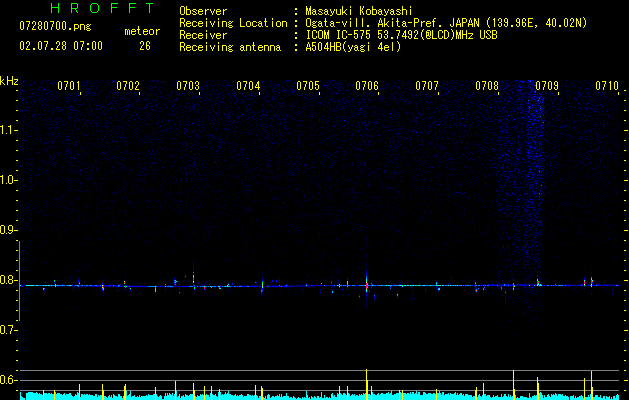
Task: Click the meteor count 26
Action: pyautogui.click(x=145, y=46)
